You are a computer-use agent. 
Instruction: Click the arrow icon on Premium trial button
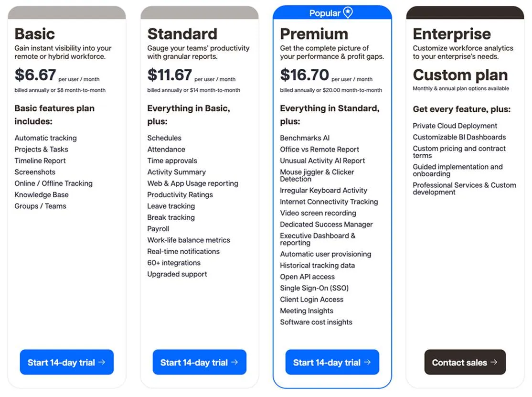point(368,362)
